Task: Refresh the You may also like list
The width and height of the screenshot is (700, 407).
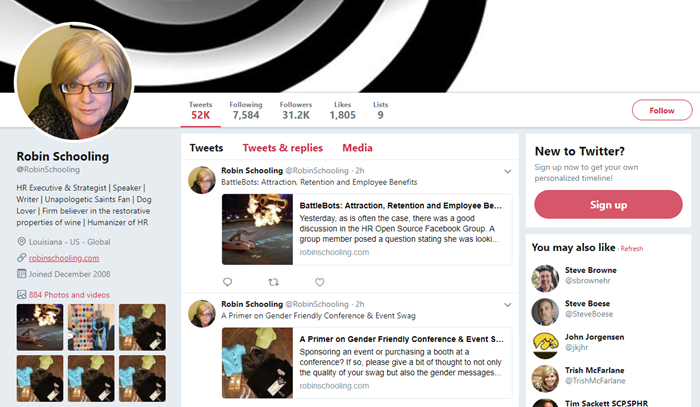Action: coord(631,249)
